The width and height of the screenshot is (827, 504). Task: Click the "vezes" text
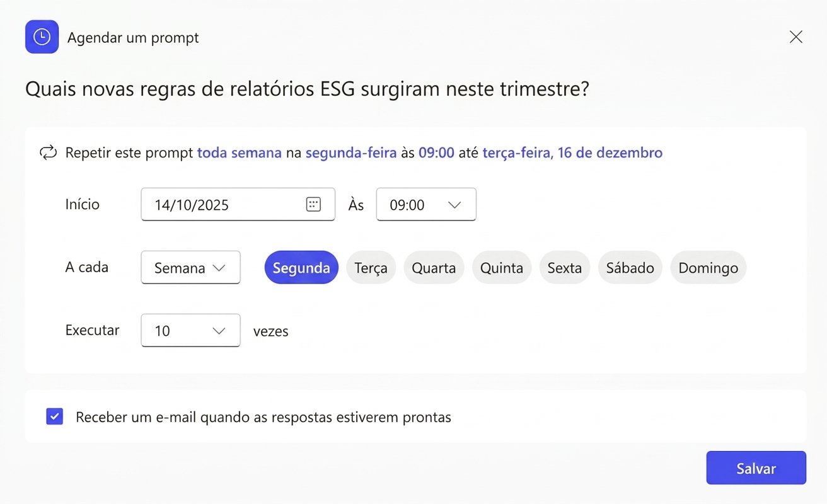[x=271, y=331]
